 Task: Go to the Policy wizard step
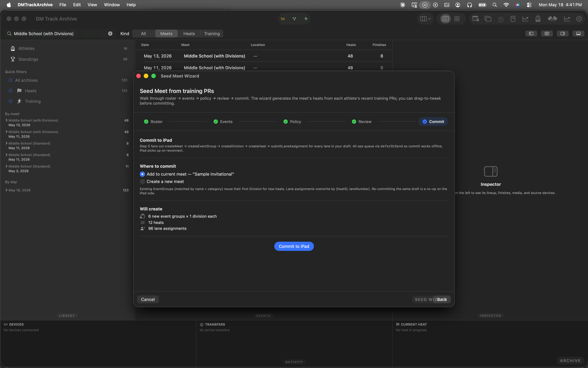point(292,122)
